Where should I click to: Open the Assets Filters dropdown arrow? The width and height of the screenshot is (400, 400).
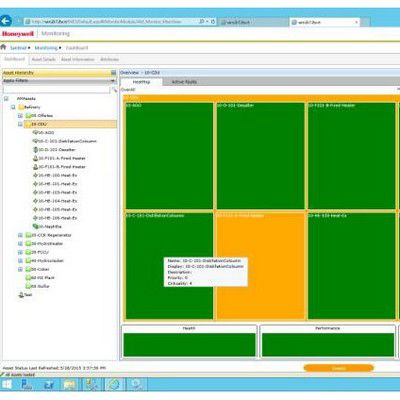tap(113, 81)
